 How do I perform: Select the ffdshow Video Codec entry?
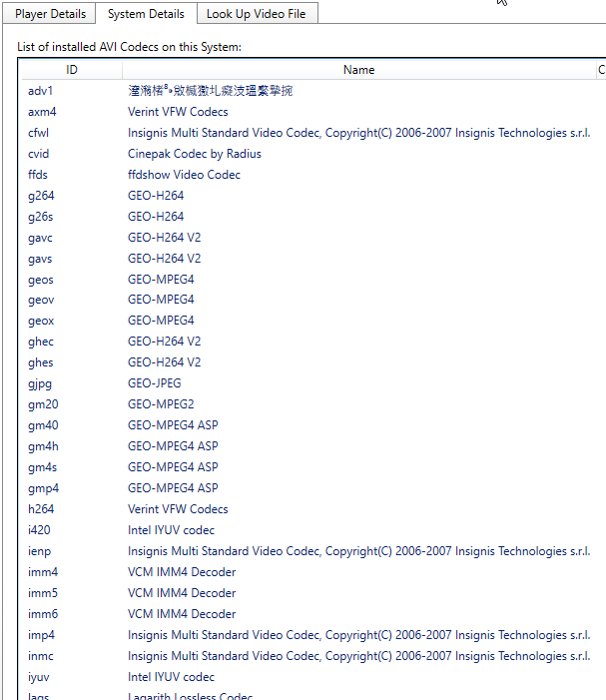tap(184, 175)
